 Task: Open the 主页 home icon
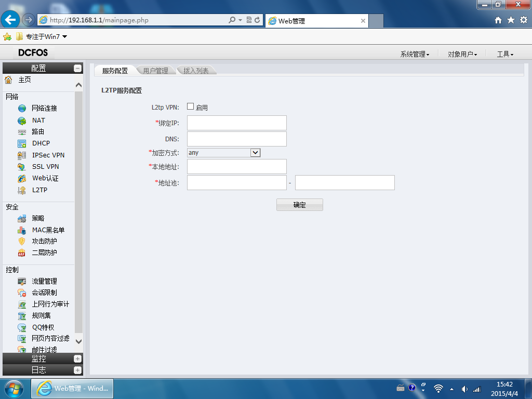tap(8, 79)
